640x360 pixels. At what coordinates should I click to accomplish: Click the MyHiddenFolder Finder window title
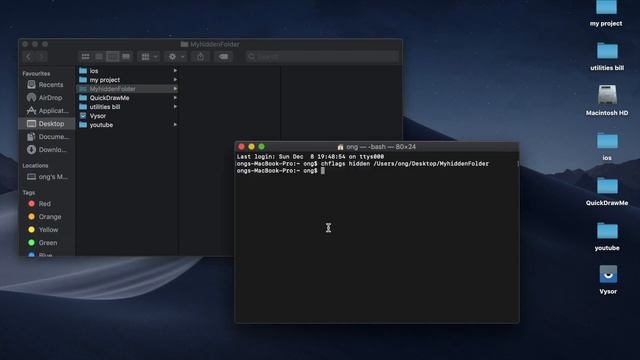point(210,44)
